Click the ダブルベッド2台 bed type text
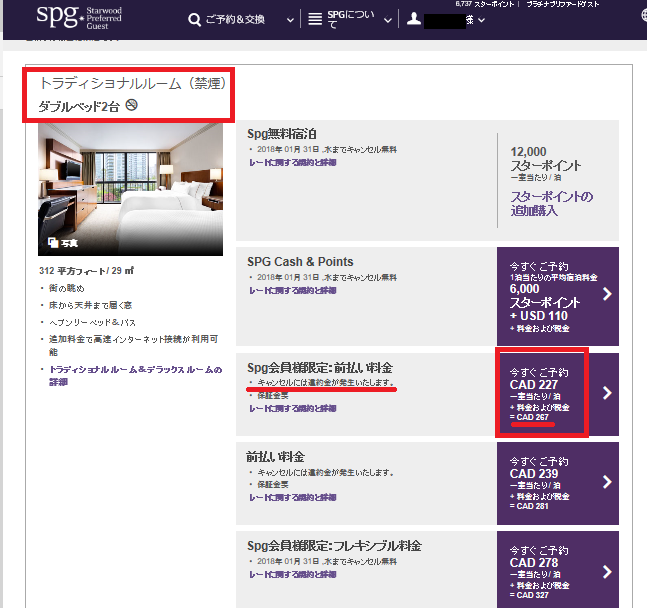Viewport: 647px width, 608px height. point(79,107)
